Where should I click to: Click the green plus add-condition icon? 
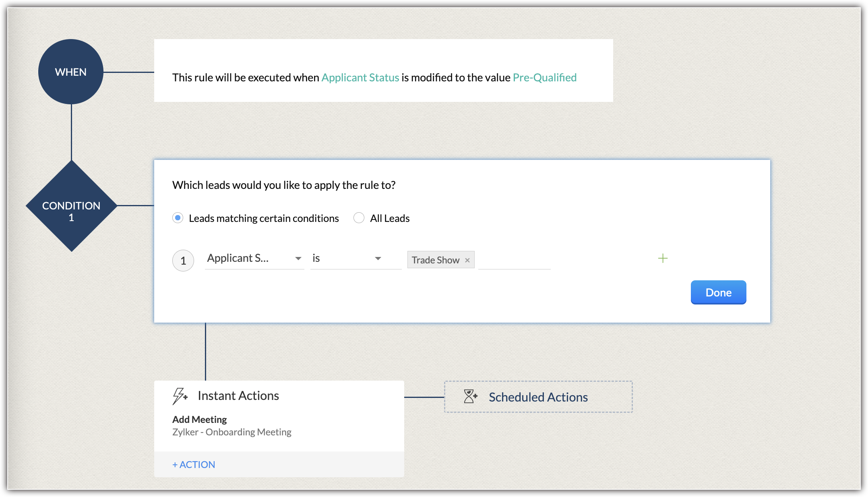[x=663, y=258]
